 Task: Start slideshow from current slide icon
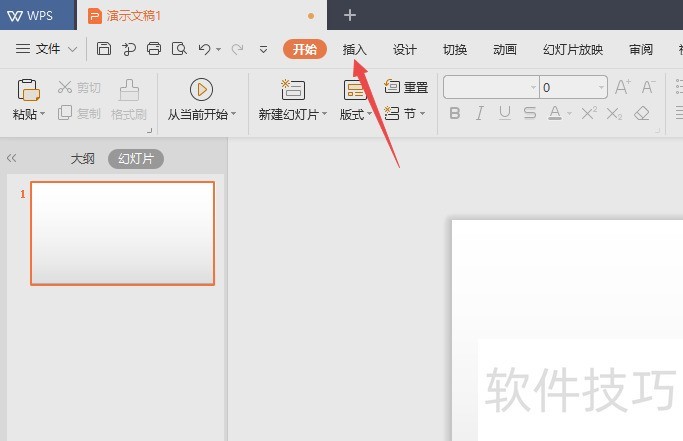201,90
